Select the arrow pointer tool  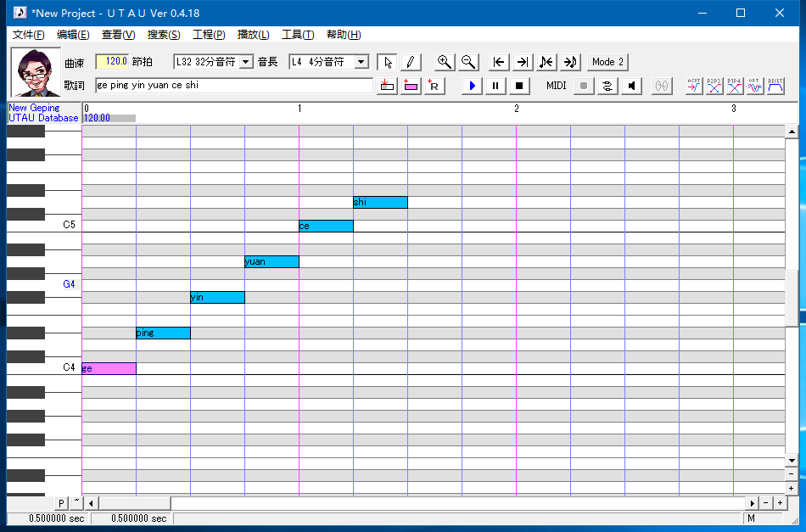point(388,62)
